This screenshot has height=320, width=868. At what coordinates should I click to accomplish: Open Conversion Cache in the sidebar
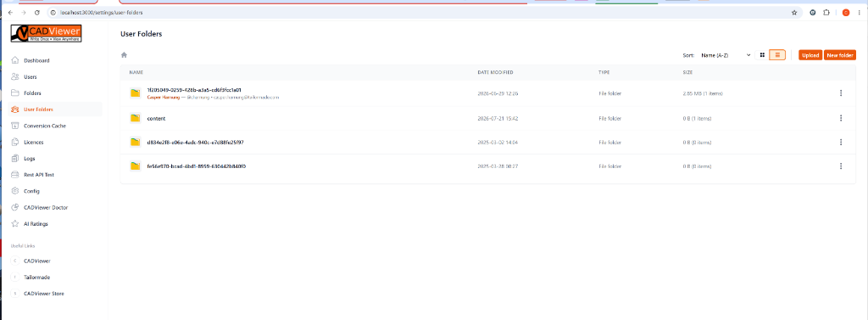click(x=45, y=126)
